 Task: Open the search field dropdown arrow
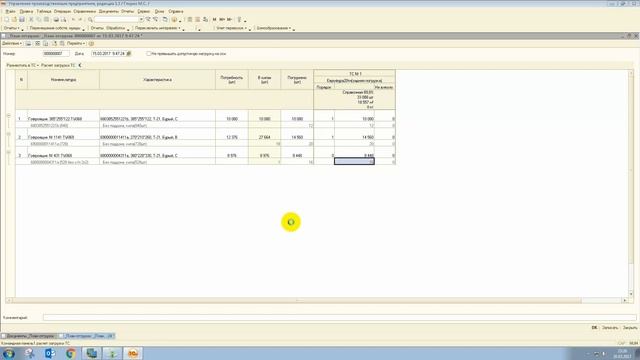[x=141, y=20]
